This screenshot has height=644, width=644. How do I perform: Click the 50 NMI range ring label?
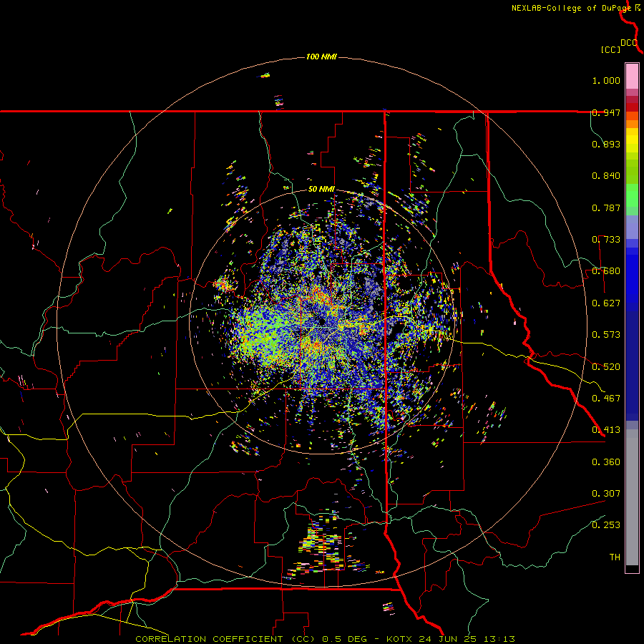click(321, 189)
